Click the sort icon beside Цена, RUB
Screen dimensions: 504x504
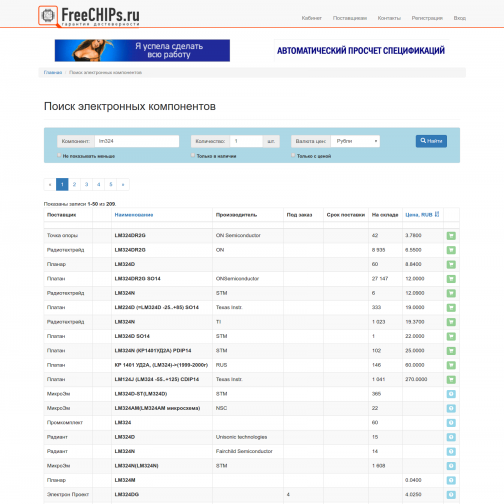coord(437,214)
